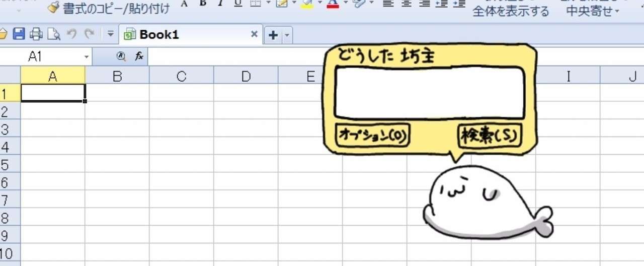This screenshot has height=266, width=644.
Task: Open clear formatting dropdown arrow
Action: 371,3
